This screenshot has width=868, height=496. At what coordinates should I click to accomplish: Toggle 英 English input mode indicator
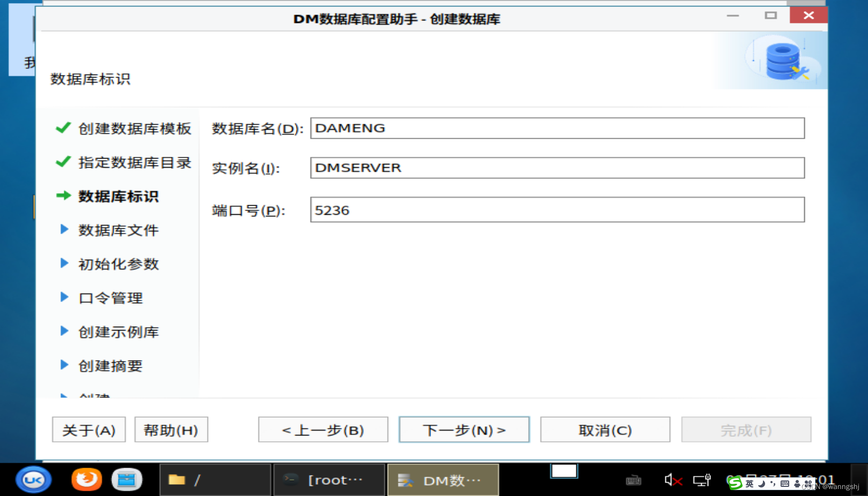(x=750, y=484)
